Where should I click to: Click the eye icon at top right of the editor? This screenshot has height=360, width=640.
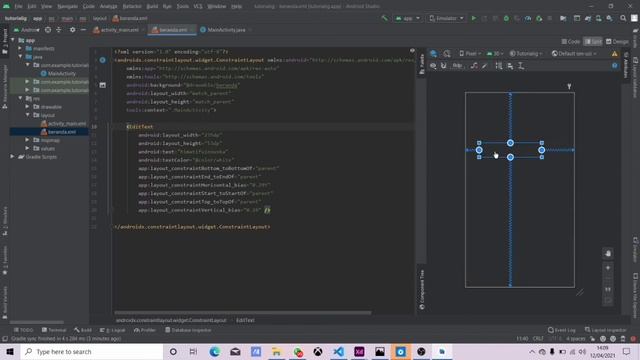(412, 51)
